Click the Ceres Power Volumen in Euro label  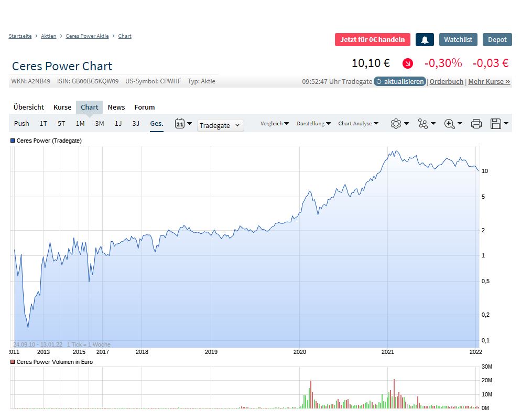click(x=55, y=362)
